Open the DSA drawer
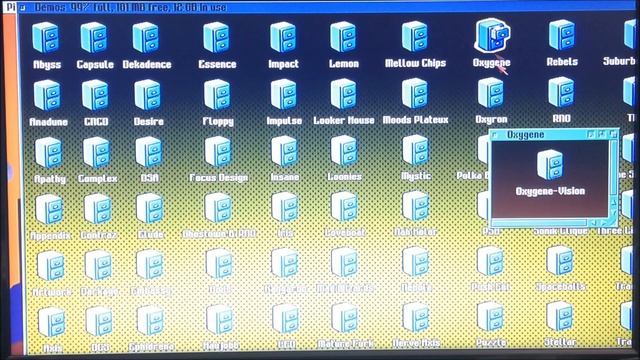 pyautogui.click(x=149, y=152)
